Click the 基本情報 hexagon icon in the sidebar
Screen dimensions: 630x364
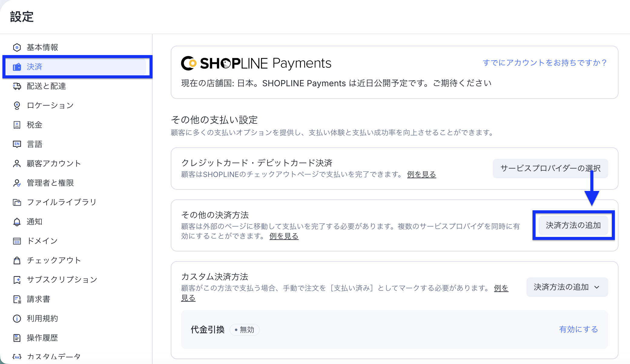click(x=17, y=48)
